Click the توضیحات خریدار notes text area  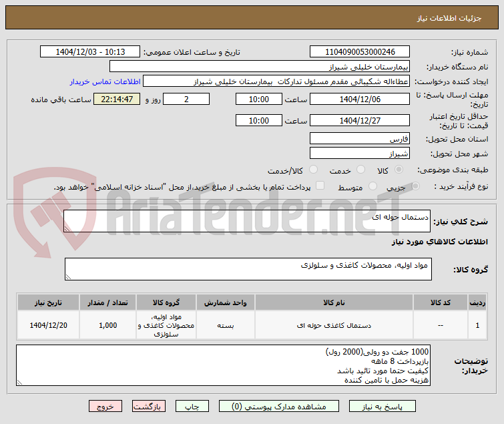223,365
